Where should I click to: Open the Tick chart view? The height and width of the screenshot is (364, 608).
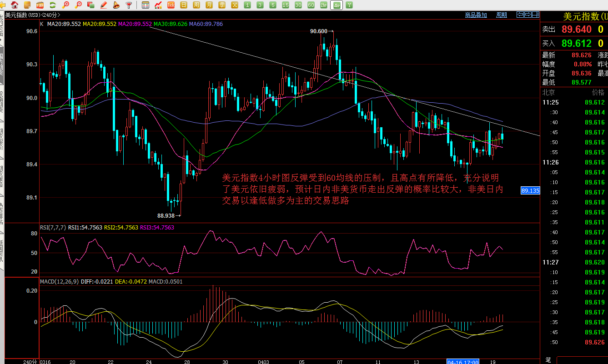pos(171,5)
